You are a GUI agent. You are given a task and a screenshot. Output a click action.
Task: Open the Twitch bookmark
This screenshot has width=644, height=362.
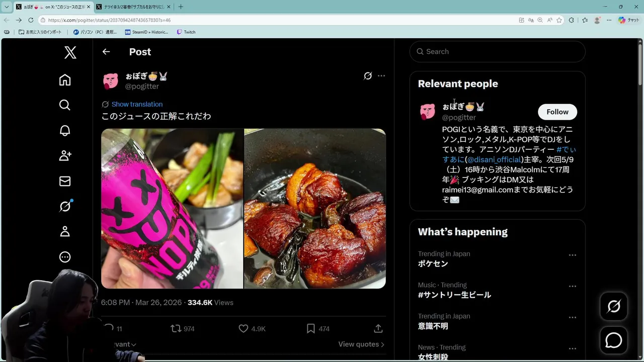coord(186,32)
